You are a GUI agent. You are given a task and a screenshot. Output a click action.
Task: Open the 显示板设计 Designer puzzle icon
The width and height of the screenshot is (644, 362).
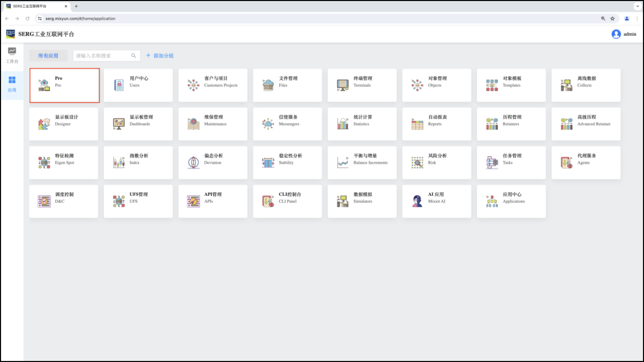pos(44,124)
